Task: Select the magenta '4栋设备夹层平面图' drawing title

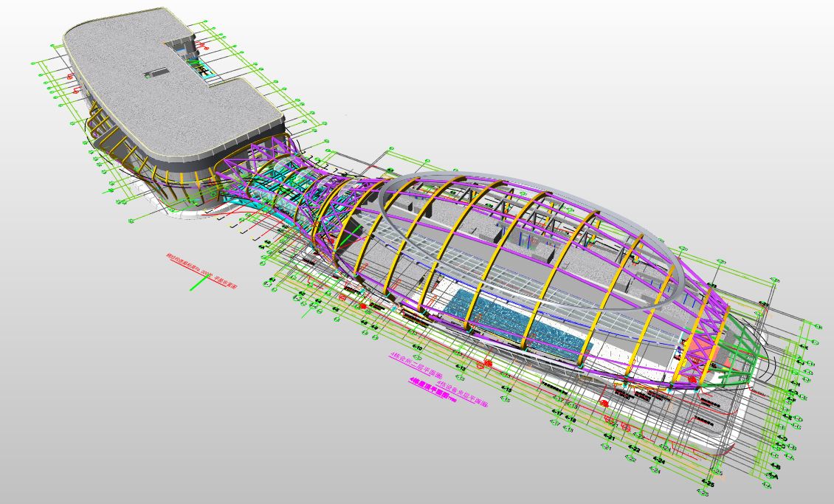Action: tap(461, 393)
